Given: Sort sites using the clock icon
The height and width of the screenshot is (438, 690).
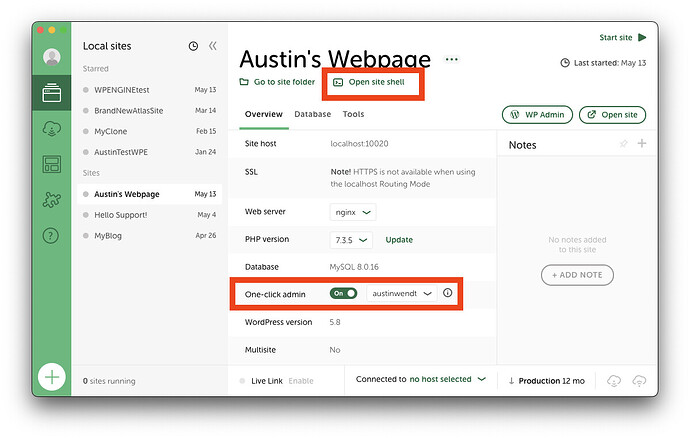Looking at the screenshot, I should click(193, 46).
